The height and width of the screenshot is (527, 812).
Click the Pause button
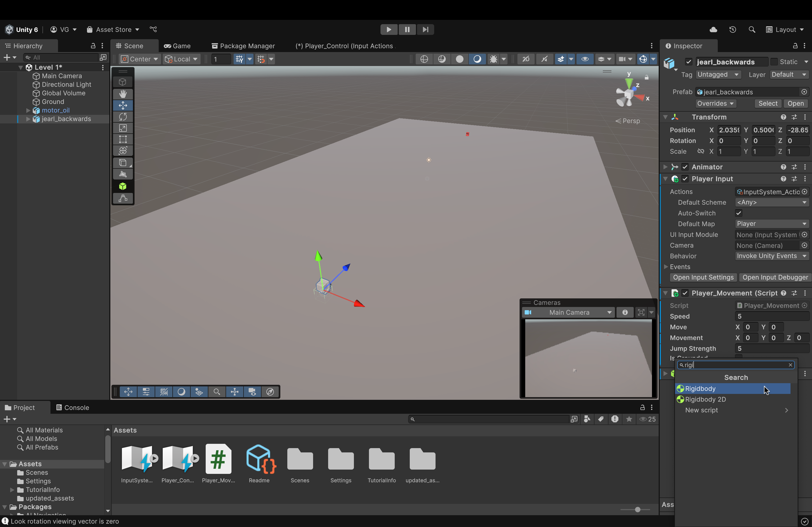(407, 29)
